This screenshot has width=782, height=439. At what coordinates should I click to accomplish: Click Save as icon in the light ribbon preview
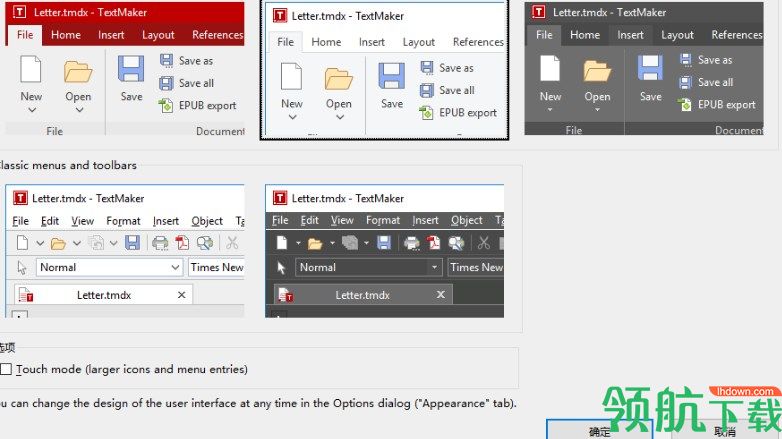[x=427, y=67]
